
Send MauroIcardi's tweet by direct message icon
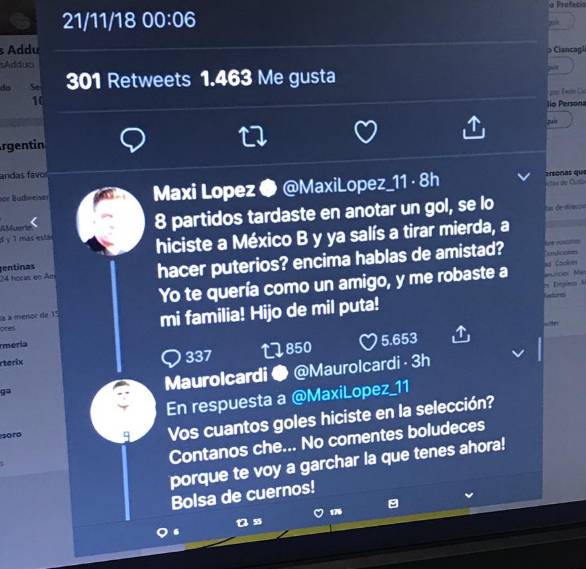(x=393, y=504)
